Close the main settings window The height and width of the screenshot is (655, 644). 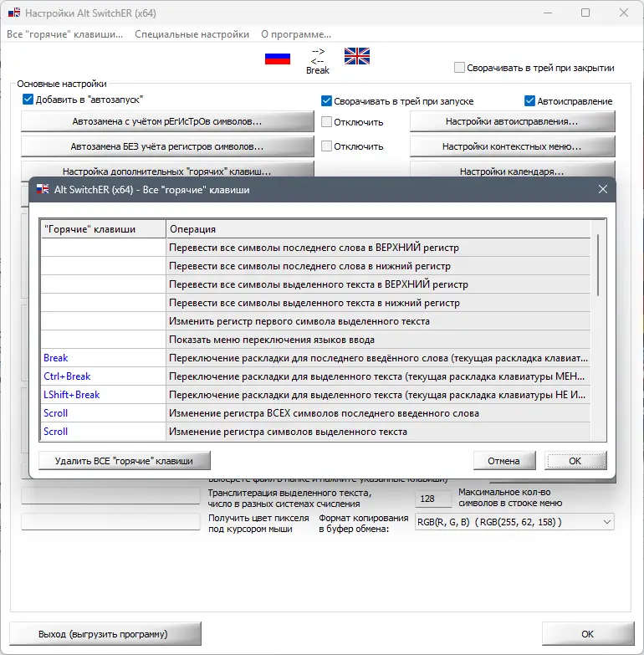[624, 13]
